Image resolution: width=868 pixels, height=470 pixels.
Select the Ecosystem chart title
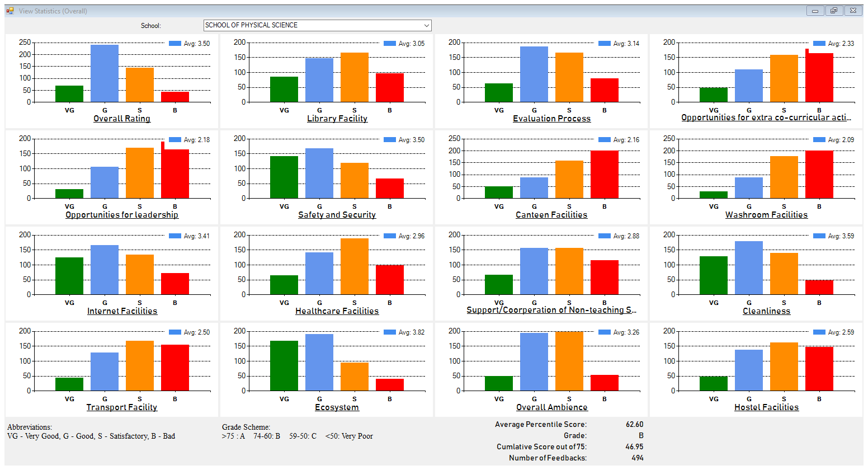click(337, 407)
